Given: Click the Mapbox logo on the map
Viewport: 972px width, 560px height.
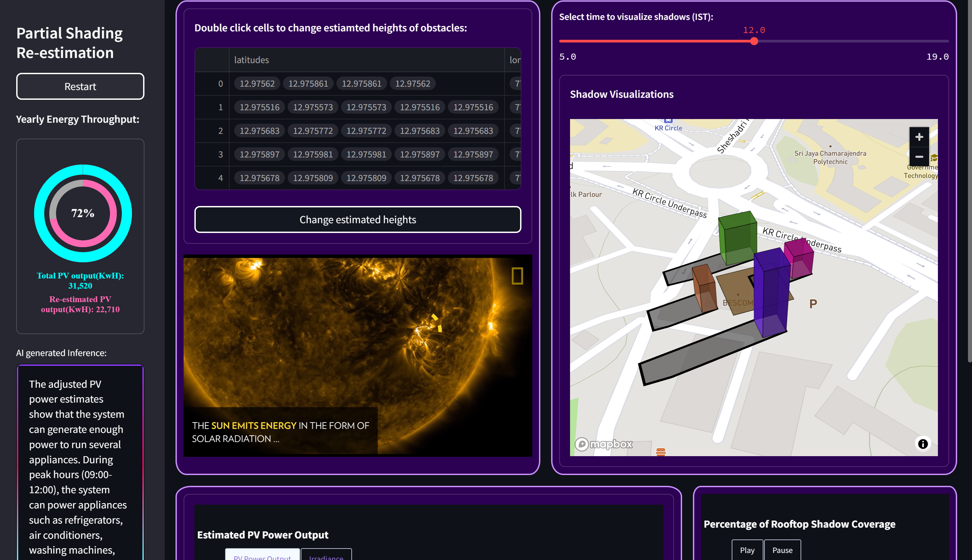Looking at the screenshot, I should pos(603,444).
